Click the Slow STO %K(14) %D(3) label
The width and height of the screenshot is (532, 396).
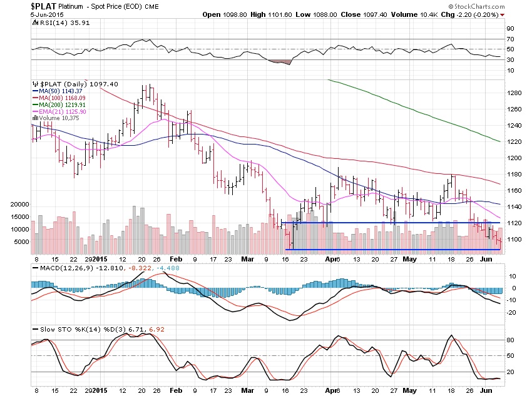[83, 329]
